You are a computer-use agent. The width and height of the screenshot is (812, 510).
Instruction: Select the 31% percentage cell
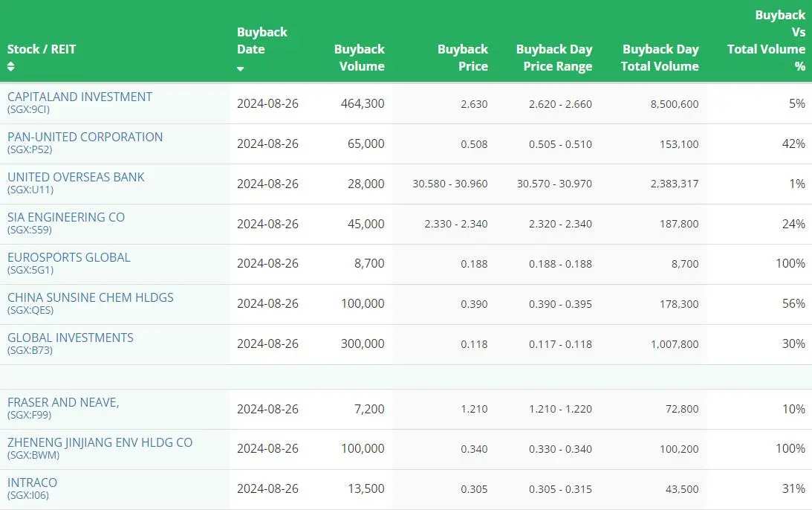point(793,488)
